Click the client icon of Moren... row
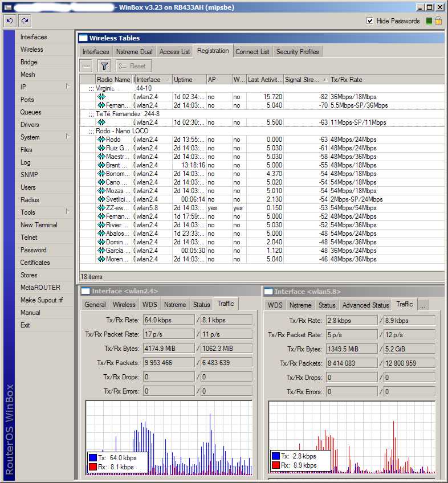448x483 pixels. tap(101, 259)
